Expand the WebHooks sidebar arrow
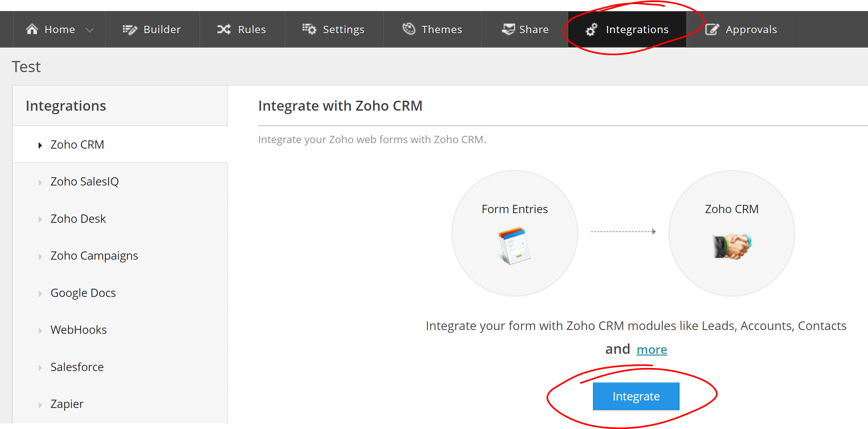The height and width of the screenshot is (429, 868). coord(40,331)
